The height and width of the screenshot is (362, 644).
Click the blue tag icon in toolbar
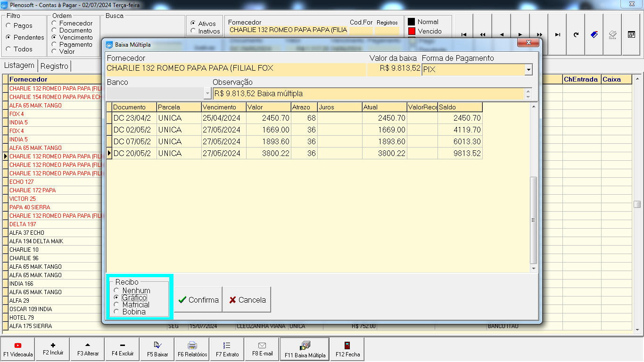594,34
